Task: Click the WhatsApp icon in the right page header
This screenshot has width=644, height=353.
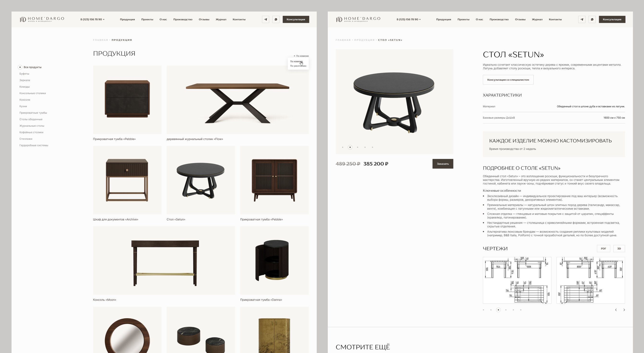Action: [592, 19]
